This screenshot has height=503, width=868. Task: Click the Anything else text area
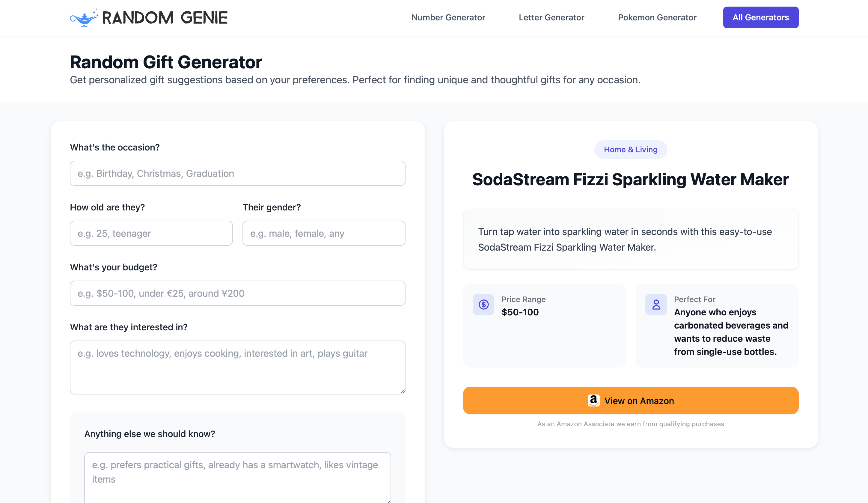(x=237, y=477)
